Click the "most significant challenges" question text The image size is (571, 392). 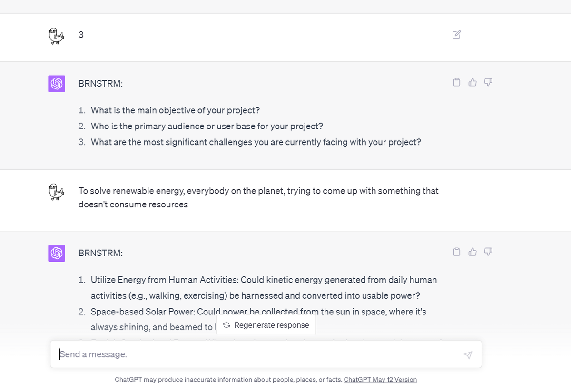(x=256, y=142)
